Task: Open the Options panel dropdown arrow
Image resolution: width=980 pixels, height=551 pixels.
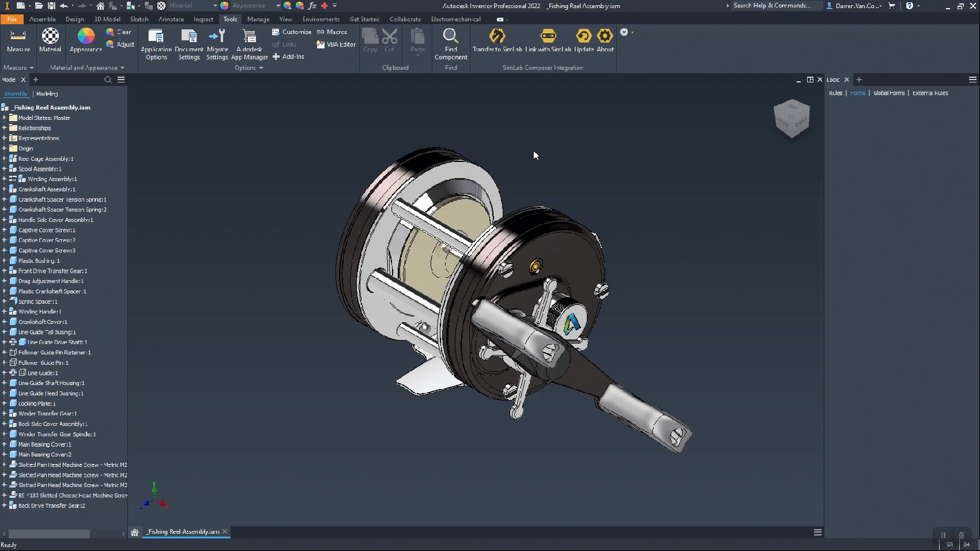Action: point(261,68)
